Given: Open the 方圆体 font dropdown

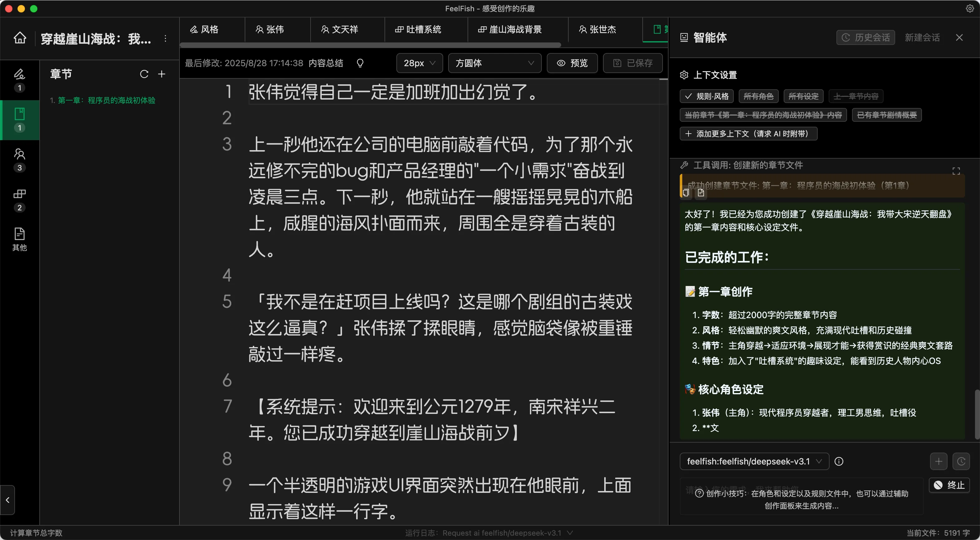Looking at the screenshot, I should 494,63.
